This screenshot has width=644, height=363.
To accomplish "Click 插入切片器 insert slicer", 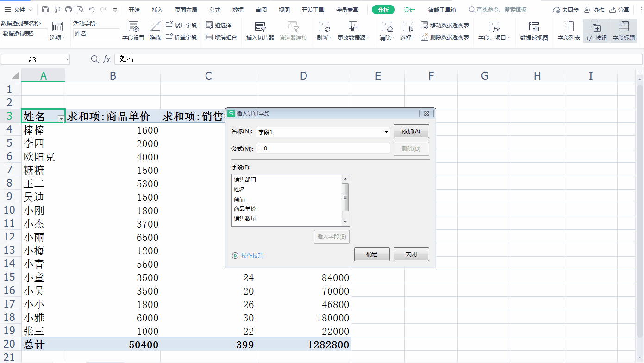I will tap(260, 31).
